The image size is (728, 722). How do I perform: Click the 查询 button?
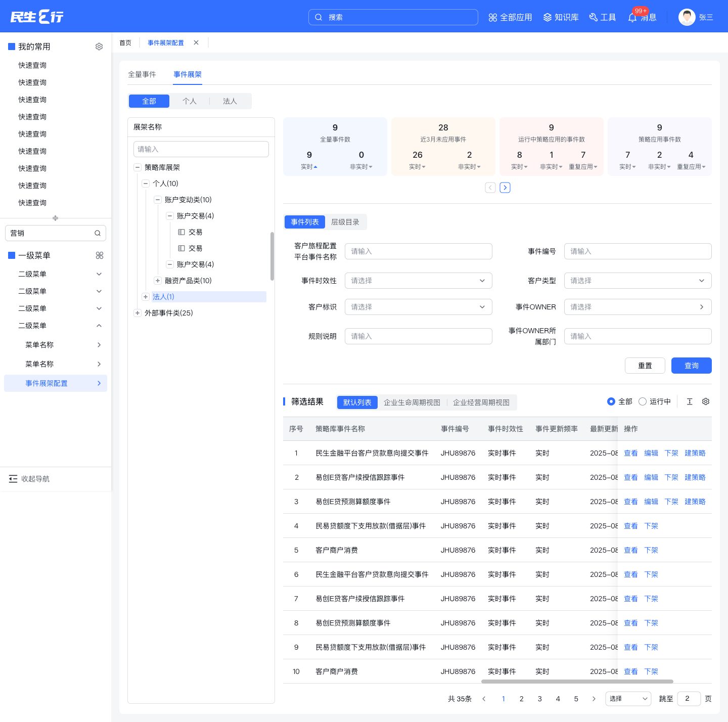pos(692,366)
